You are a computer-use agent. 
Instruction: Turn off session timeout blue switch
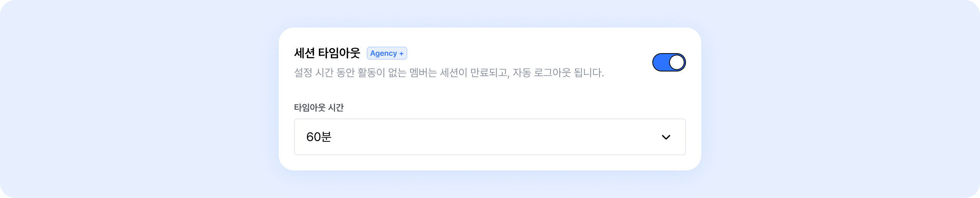click(x=669, y=62)
